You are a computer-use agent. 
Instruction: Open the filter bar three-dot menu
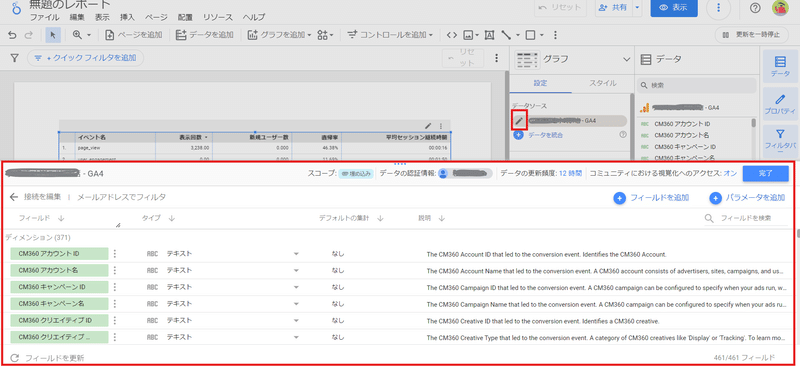click(496, 58)
